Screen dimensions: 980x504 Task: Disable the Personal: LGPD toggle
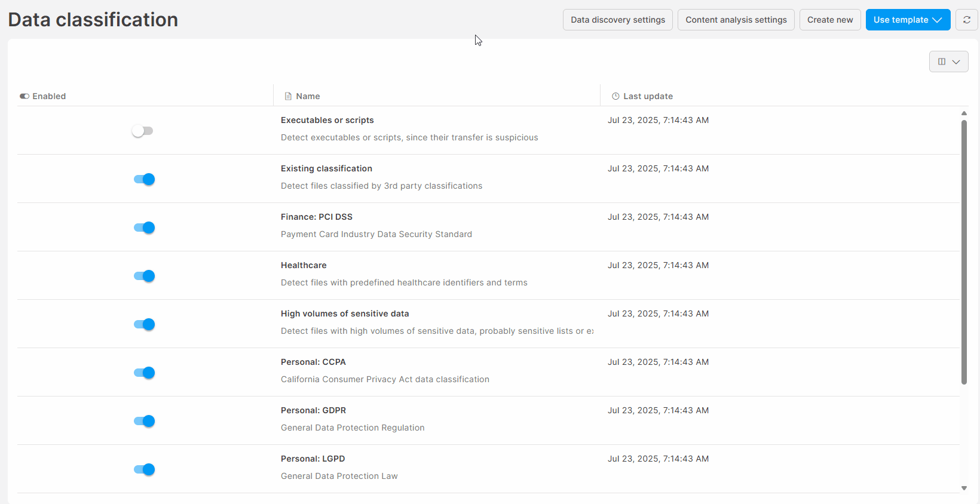coord(144,469)
